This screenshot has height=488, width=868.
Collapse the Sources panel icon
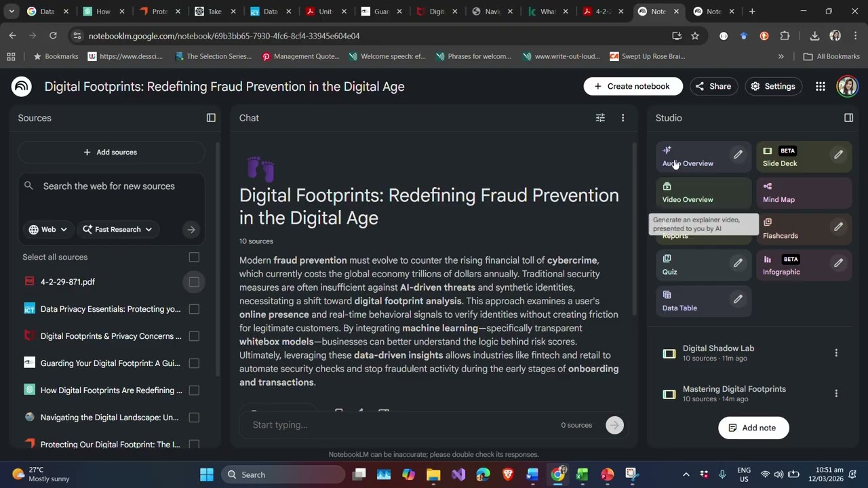point(211,118)
